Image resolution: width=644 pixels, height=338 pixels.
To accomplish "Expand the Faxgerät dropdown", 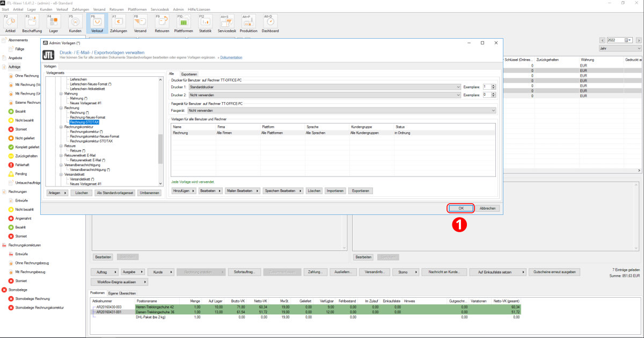I will click(x=342, y=110).
